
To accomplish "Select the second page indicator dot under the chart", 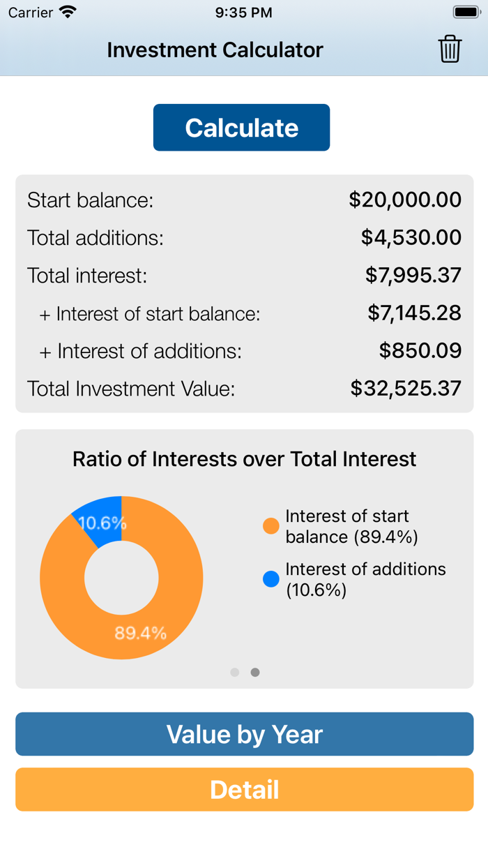I will [255, 672].
